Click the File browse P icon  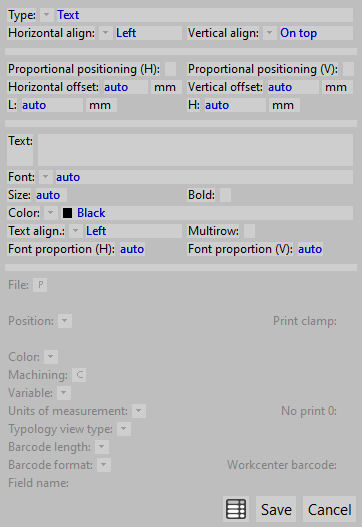[x=40, y=285]
